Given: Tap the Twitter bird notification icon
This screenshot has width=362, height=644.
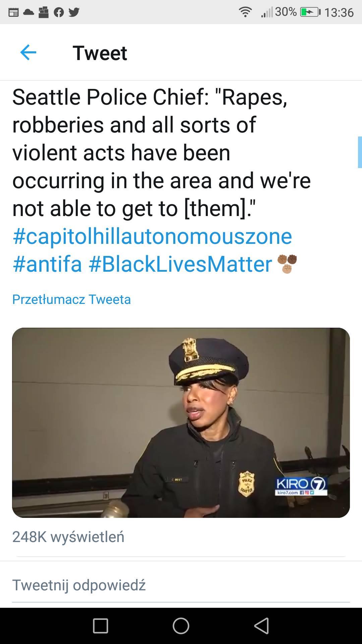Looking at the screenshot, I should tap(74, 12).
